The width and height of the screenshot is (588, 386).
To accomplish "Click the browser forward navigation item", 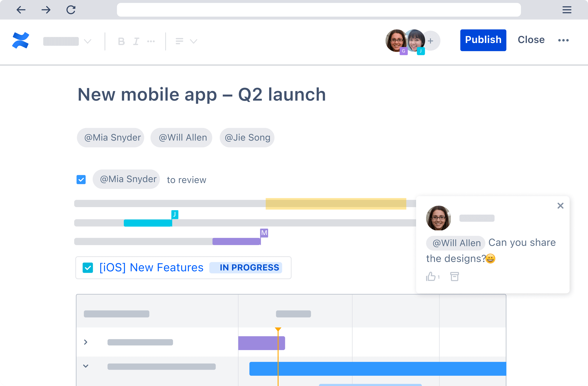I will point(45,9).
